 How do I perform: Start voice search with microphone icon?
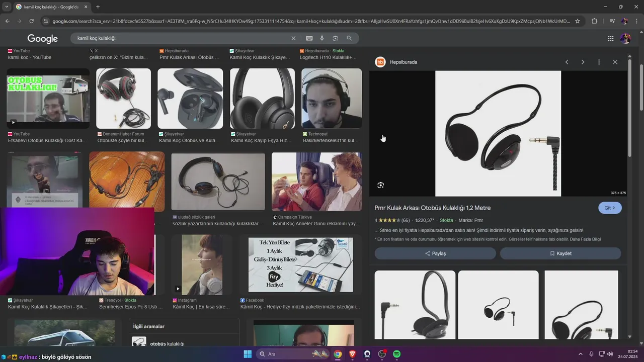click(x=322, y=38)
